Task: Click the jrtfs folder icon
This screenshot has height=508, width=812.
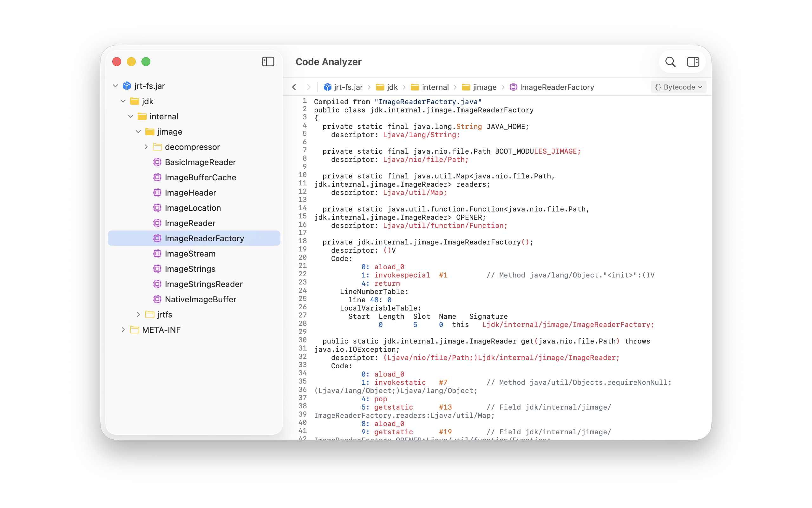Action: pos(150,314)
